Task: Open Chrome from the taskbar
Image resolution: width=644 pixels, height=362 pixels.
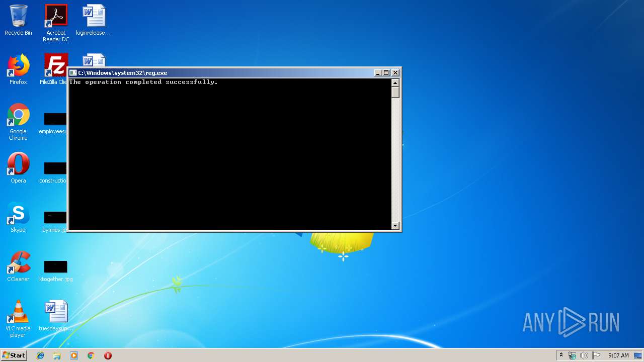Action: point(91,355)
